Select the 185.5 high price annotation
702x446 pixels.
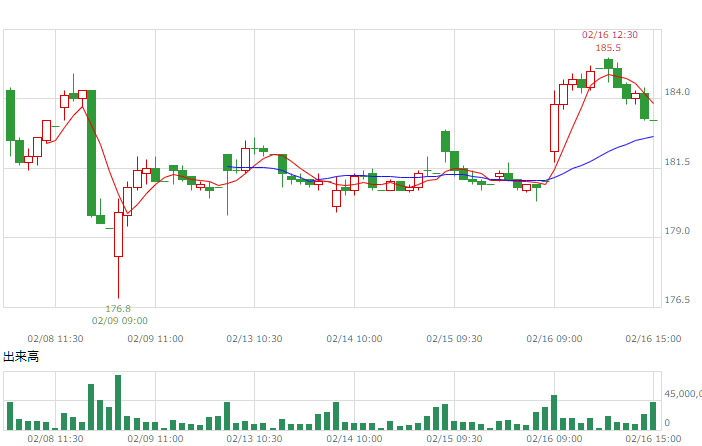(608, 48)
